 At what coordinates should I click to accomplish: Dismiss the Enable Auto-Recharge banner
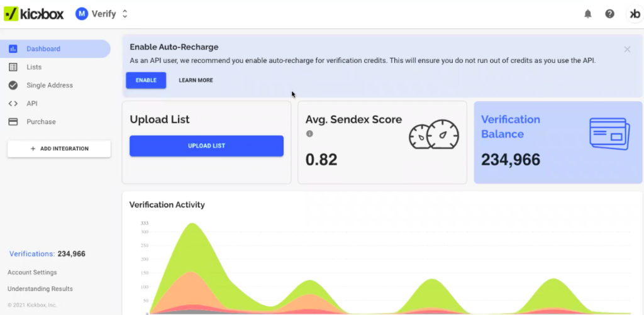coord(627,49)
